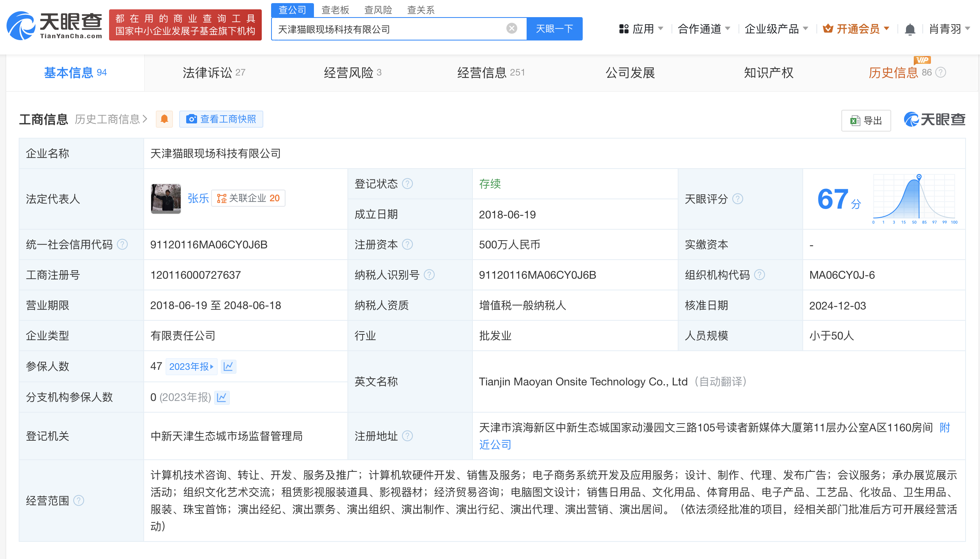Click help icon next to 天眼评分
980x559 pixels.
pos(738,199)
